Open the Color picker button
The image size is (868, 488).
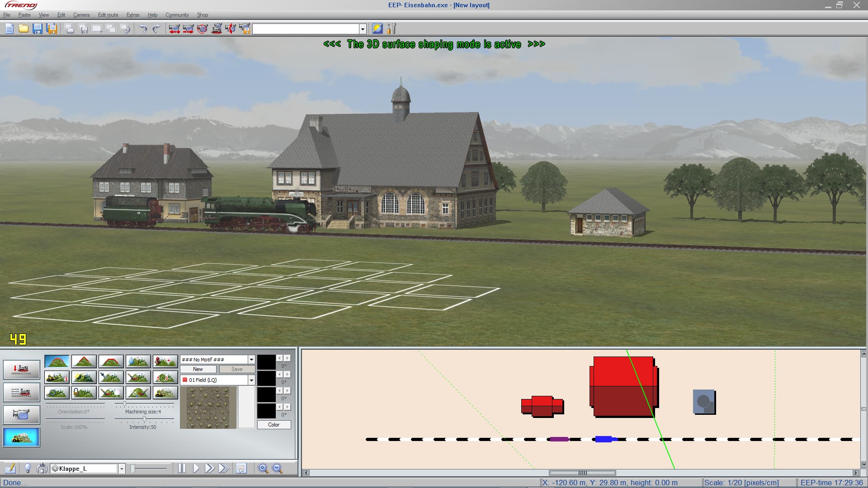coord(274,424)
